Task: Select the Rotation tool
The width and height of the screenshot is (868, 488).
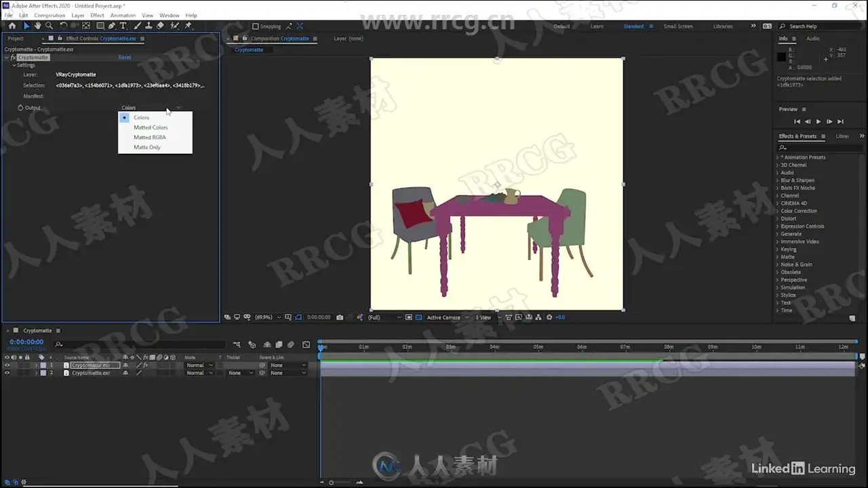Action: (x=63, y=26)
